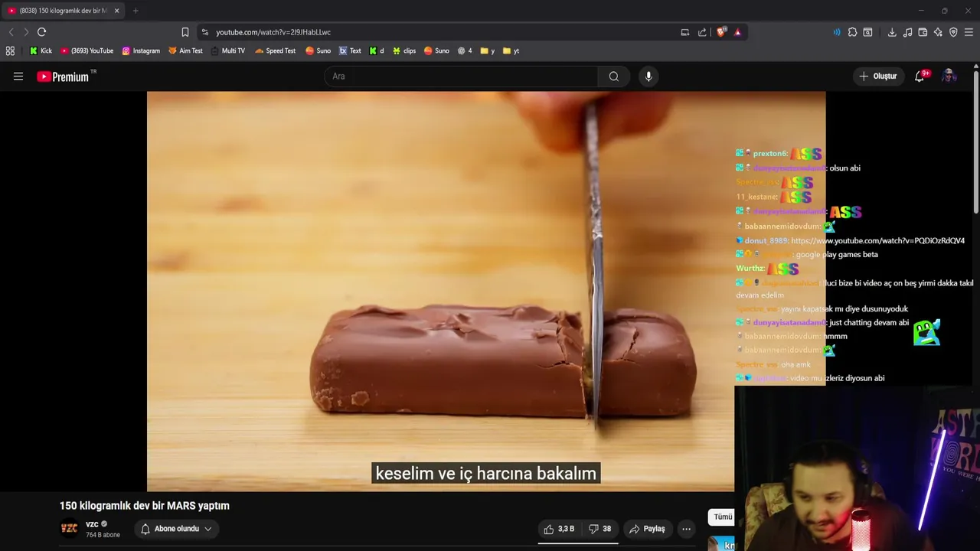Close the YouTube browser tab
Viewport: 980px width, 551px height.
[116, 11]
